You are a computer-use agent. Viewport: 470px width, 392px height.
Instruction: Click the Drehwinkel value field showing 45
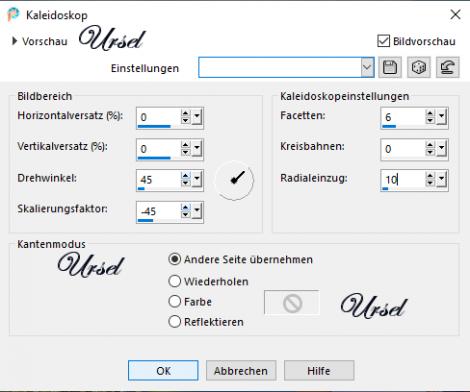159,180
